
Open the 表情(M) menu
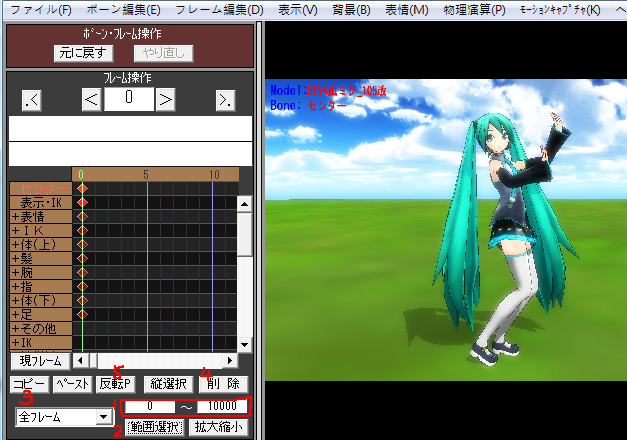[x=406, y=10]
